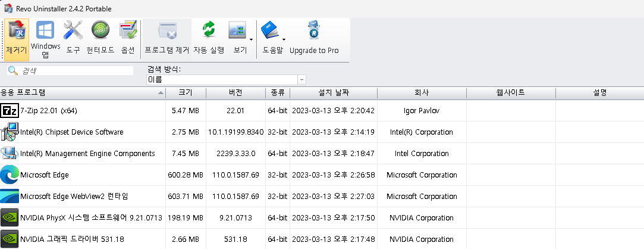This screenshot has width=644, height=249.
Task: Select the Microsoft Edge name text
Action: coord(45,175)
